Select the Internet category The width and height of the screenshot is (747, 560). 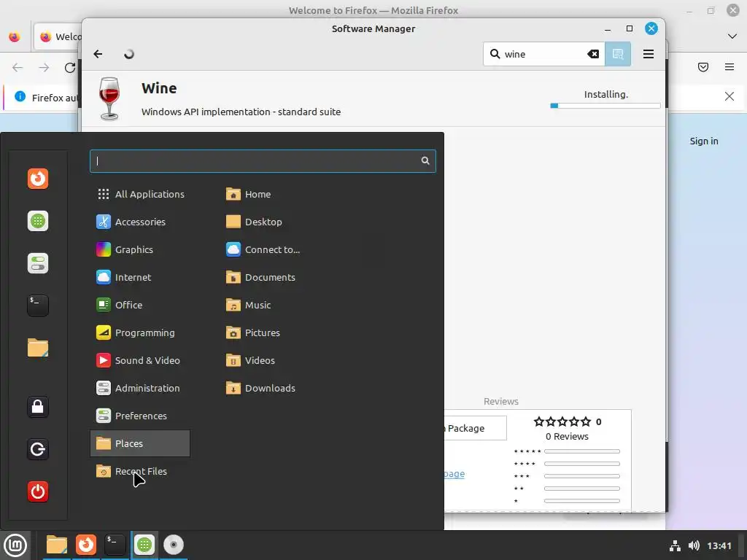[140, 277]
